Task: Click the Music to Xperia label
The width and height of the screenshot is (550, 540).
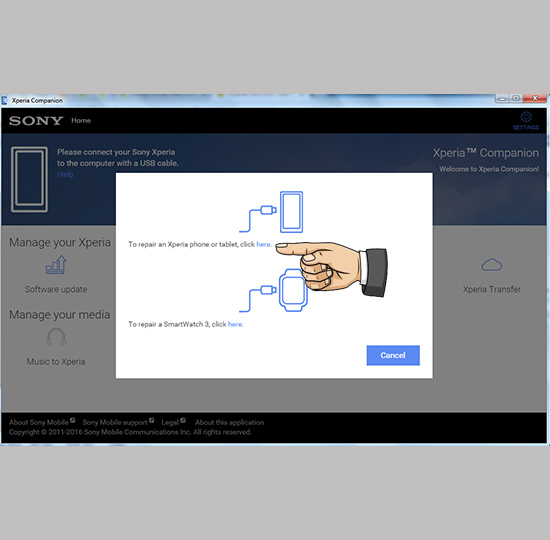Action: pos(56,362)
